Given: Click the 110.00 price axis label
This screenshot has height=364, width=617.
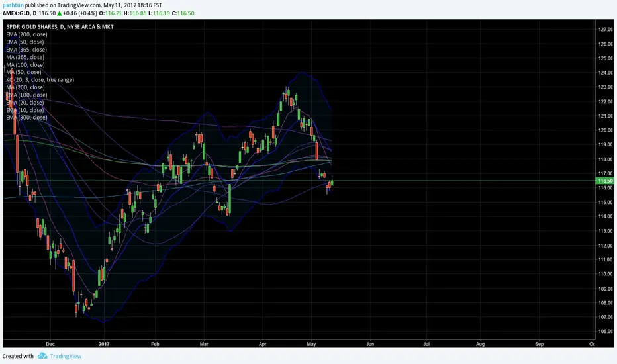Looking at the screenshot, I should click(x=606, y=274).
